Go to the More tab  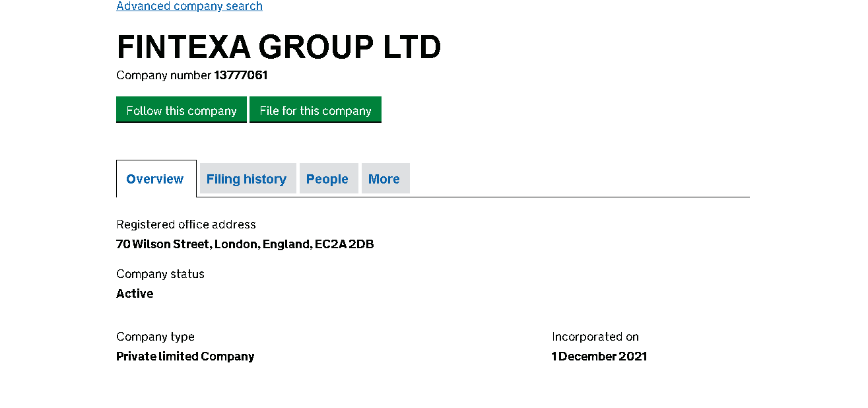pyautogui.click(x=384, y=179)
